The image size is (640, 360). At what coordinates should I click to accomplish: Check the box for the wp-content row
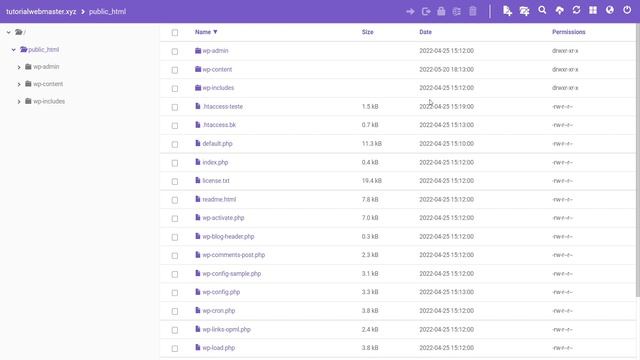click(x=175, y=70)
